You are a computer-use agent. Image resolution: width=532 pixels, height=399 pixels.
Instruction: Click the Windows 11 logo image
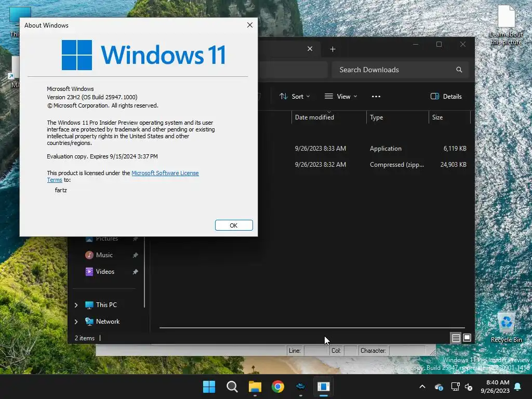(143, 55)
